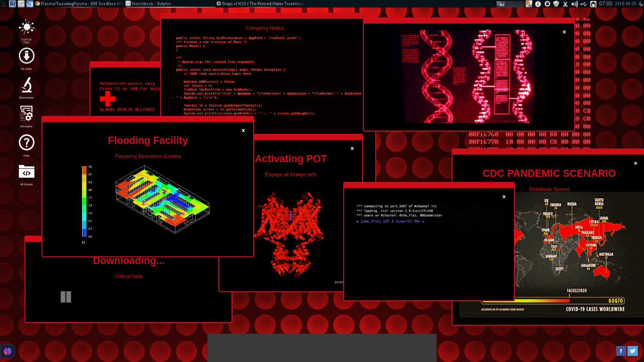Screen dimensions: 644x362
Task: Click the Twitter share icon
Action: point(633,351)
